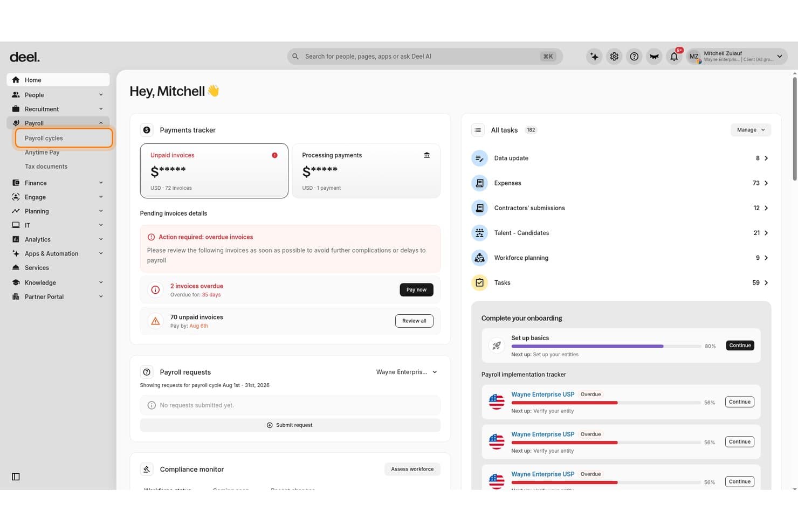The height and width of the screenshot is (532, 798).
Task: Click the Set up basics progress bar
Action: pos(606,346)
